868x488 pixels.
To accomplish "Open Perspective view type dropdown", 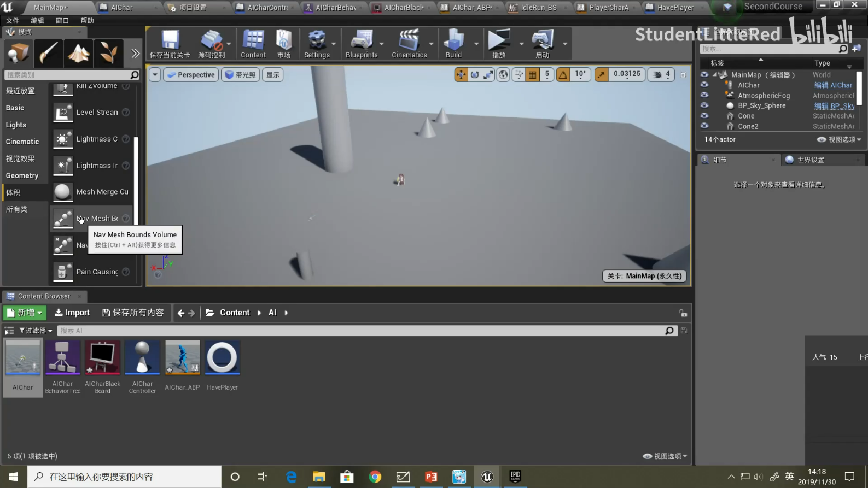I will (x=191, y=75).
